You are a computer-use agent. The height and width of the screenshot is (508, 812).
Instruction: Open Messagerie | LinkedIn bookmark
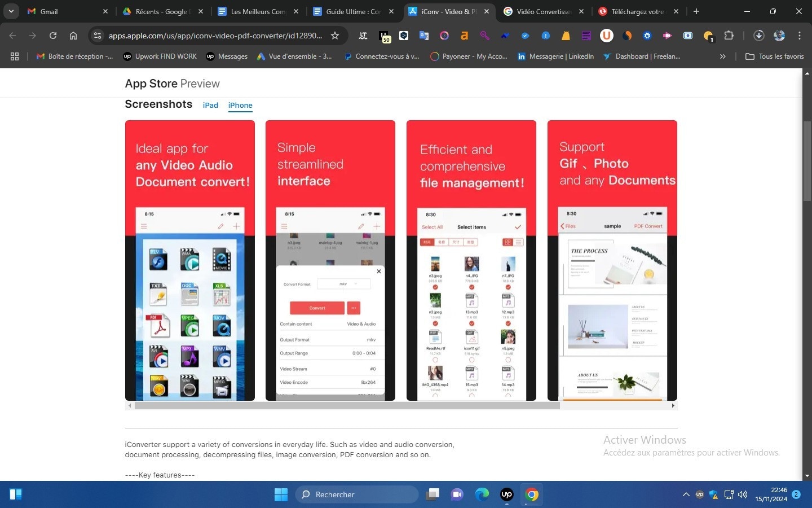pyautogui.click(x=555, y=56)
